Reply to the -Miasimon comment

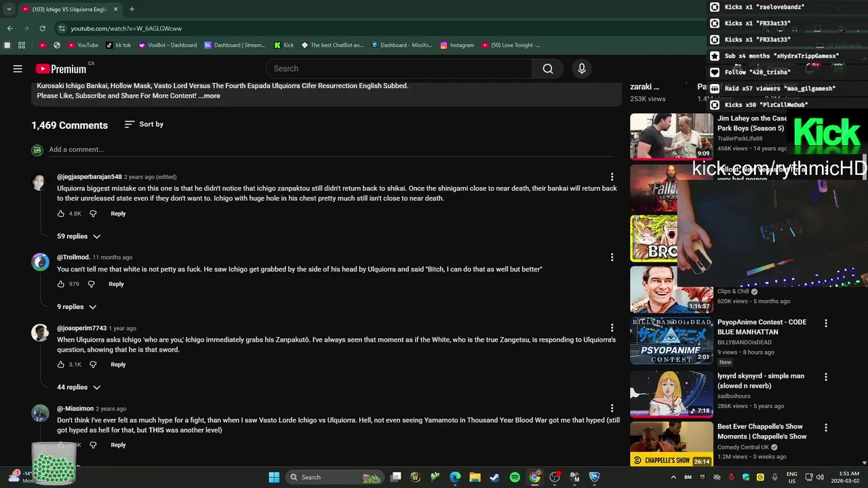[x=118, y=445]
